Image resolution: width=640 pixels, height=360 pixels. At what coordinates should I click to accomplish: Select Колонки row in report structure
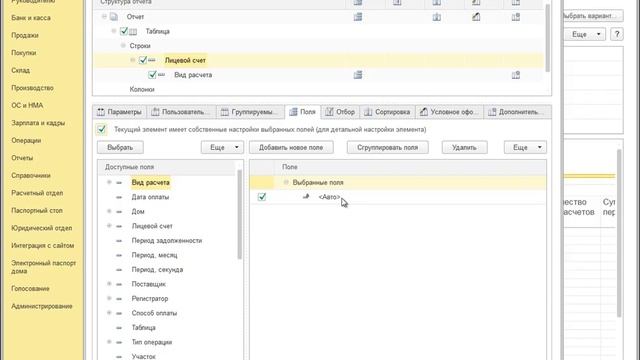[x=142, y=89]
